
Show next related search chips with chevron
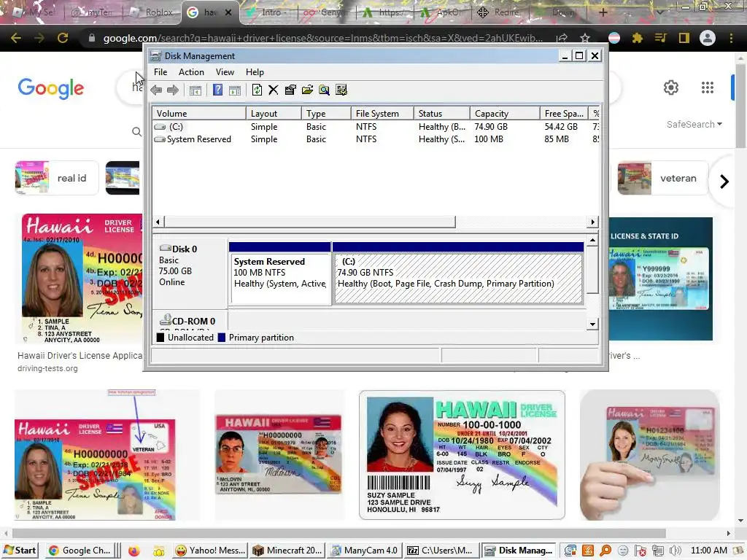[x=724, y=182]
